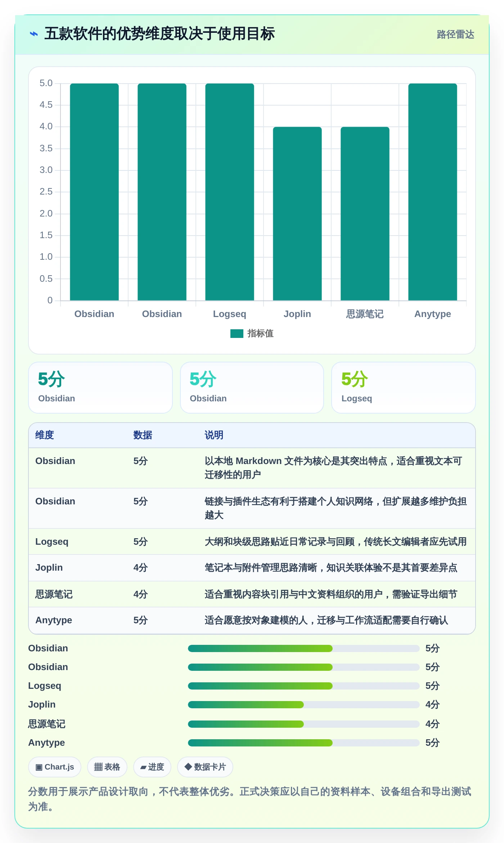The height and width of the screenshot is (843, 504).
Task: Click the 思源笔记 axis label under the chart
Action: pos(365,314)
